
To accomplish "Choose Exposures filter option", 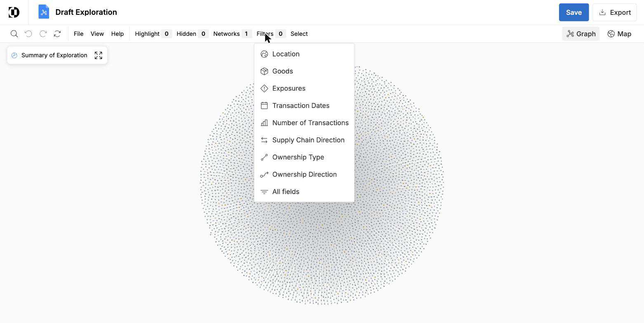I will pyautogui.click(x=304, y=89).
